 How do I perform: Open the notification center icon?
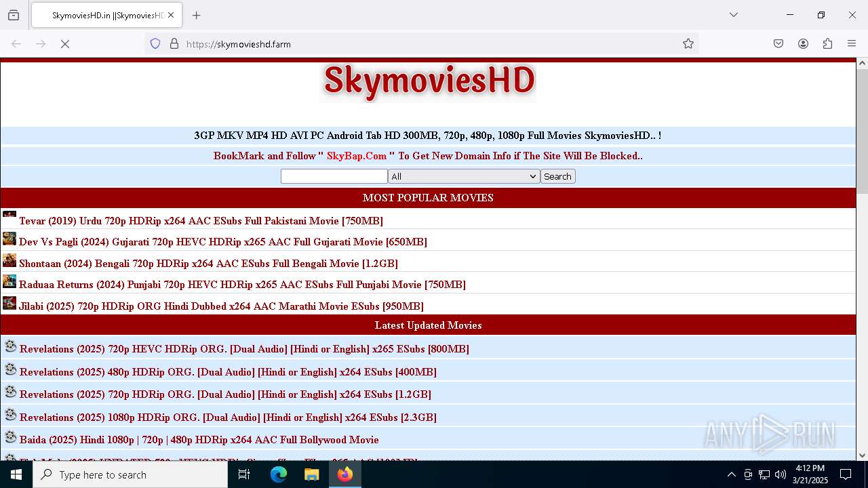[x=846, y=474]
